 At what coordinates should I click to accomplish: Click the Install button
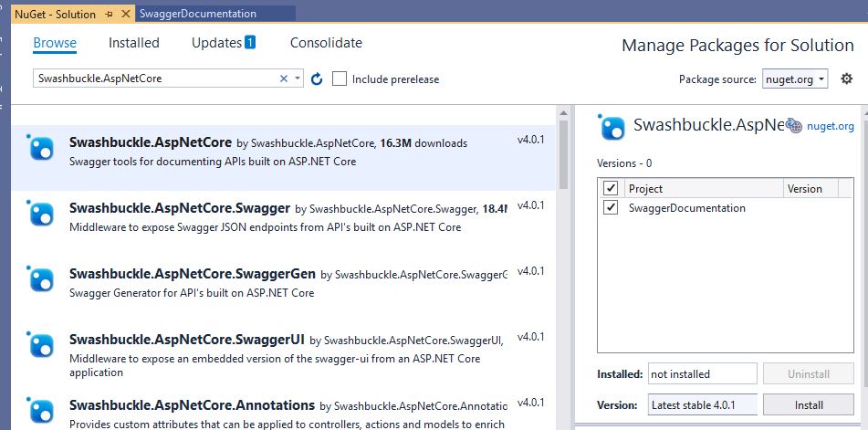808,405
